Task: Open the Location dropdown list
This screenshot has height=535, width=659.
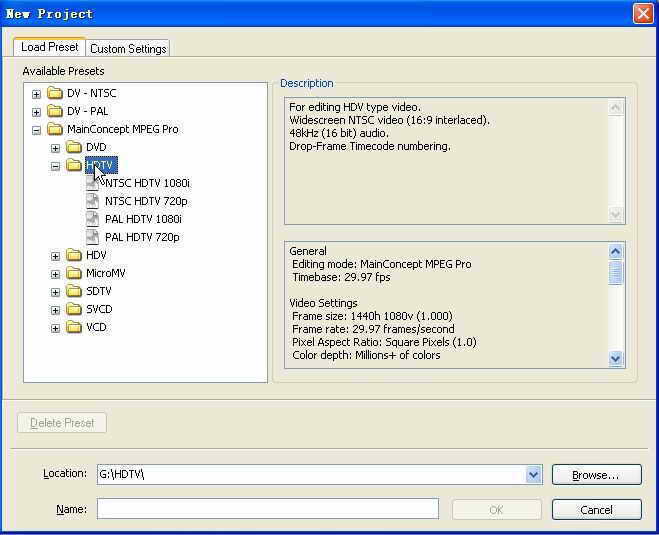Action: (x=533, y=475)
